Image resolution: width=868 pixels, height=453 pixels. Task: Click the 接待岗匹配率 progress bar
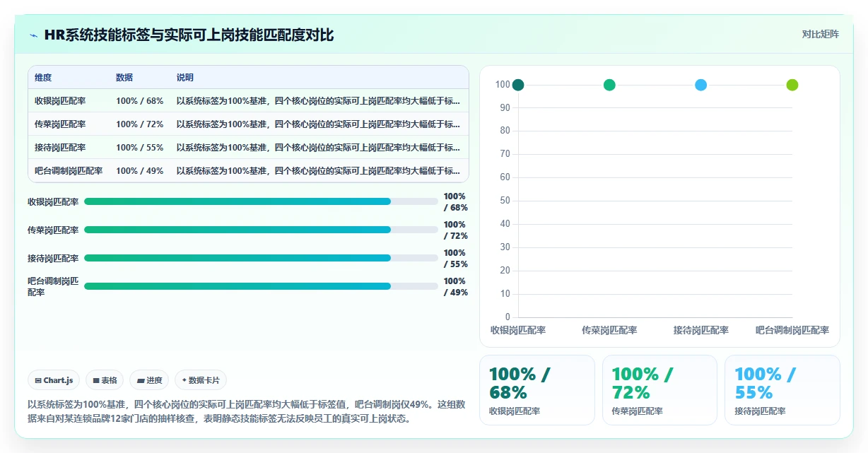[x=261, y=258]
